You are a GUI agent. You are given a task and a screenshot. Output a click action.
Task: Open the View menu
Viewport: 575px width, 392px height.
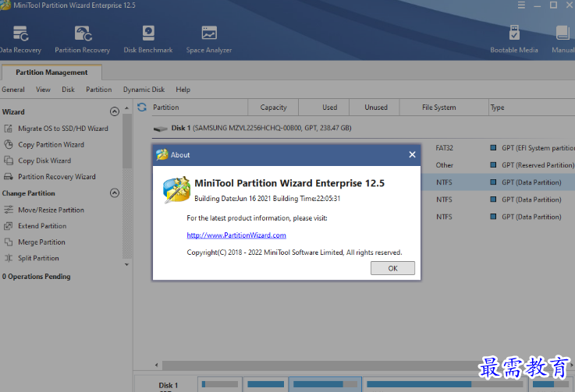[x=43, y=90]
